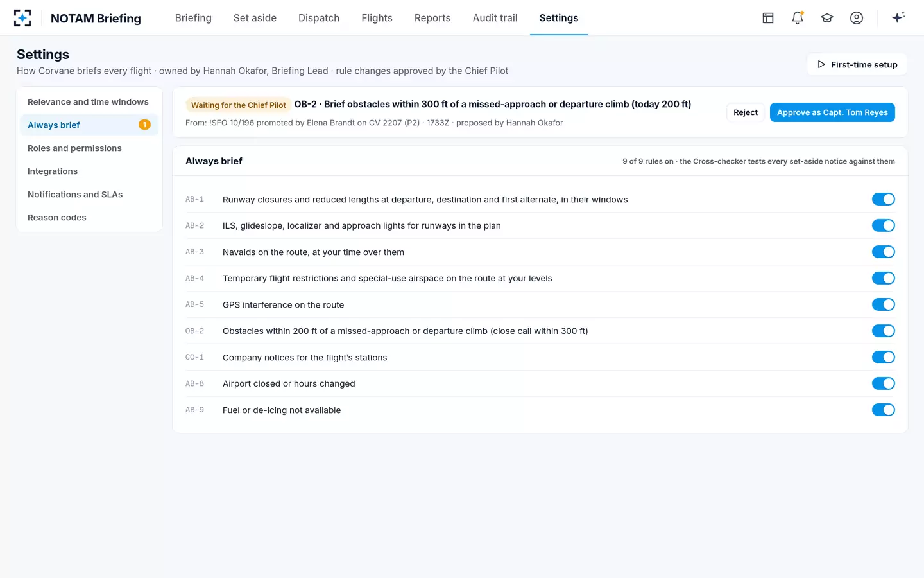
Task: Open the Dispatch tab
Action: click(x=319, y=18)
